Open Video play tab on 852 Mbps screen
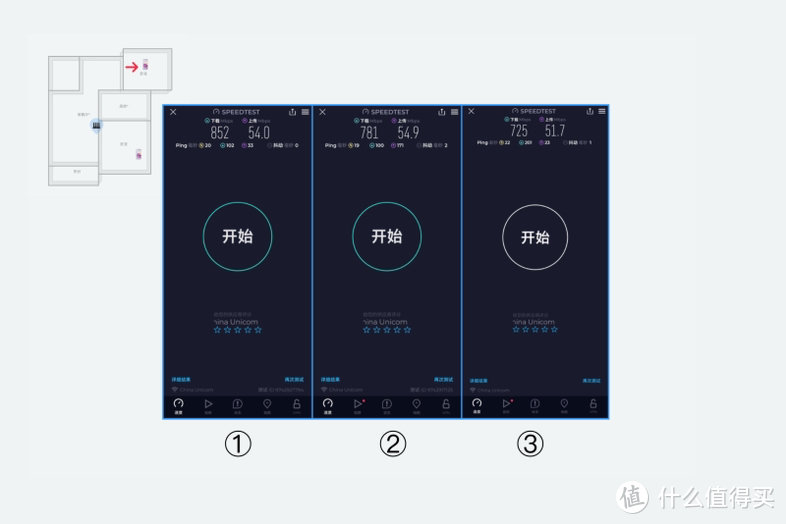This screenshot has width=786, height=524. coord(208,406)
